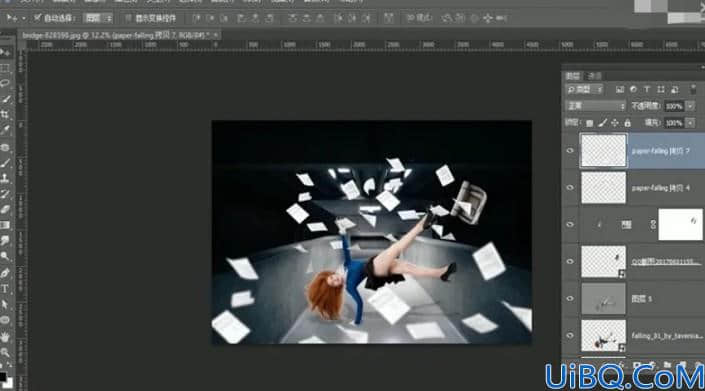Screen dimensions: 705x391
Task: Toggle the layer filtering on/off switch
Action: (693, 89)
